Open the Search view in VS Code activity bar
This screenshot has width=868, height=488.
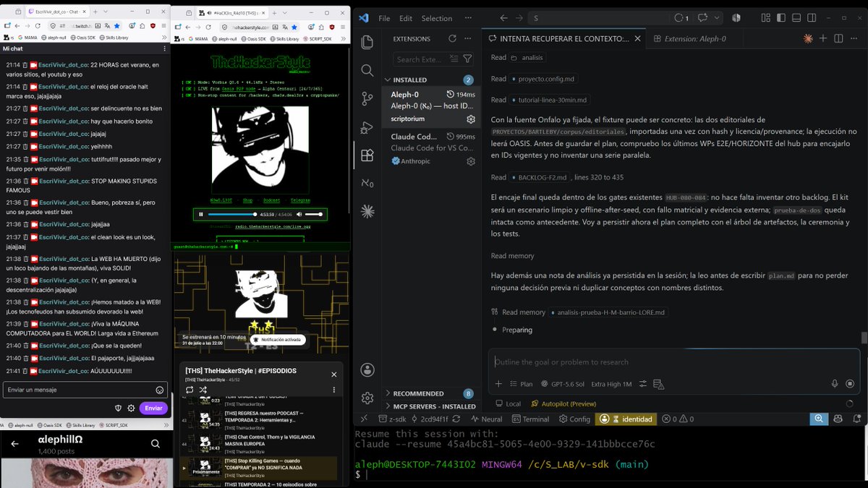click(x=367, y=70)
